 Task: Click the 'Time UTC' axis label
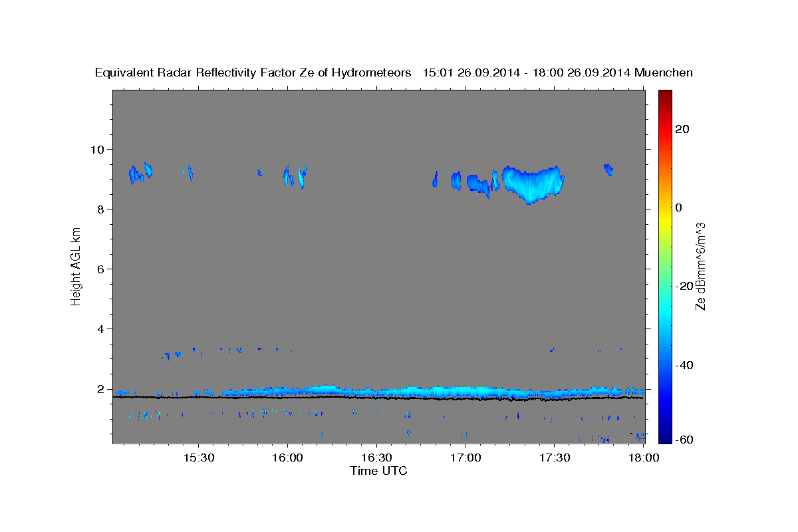(x=378, y=471)
